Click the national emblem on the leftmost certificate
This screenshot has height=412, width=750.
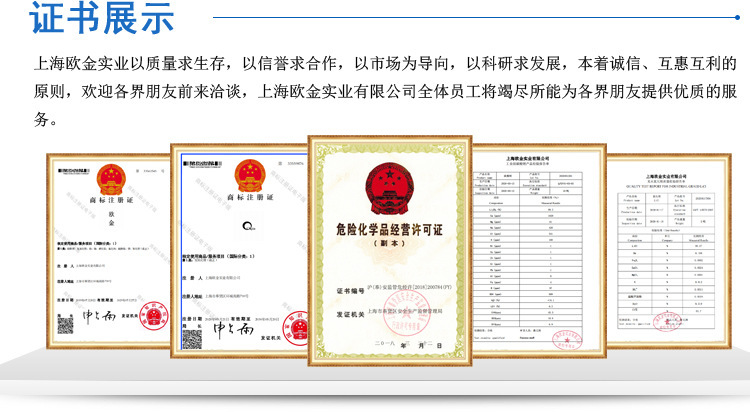point(111,179)
